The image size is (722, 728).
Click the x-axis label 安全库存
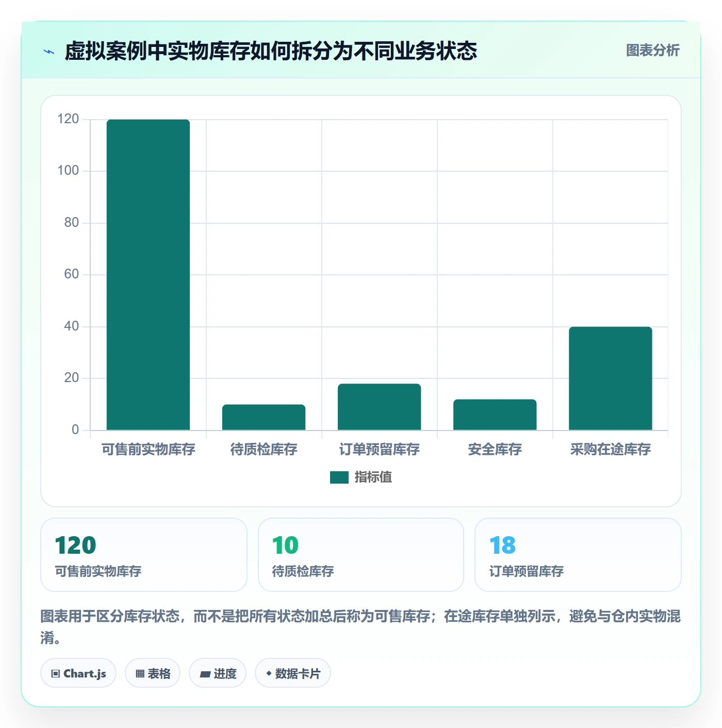tap(495, 450)
